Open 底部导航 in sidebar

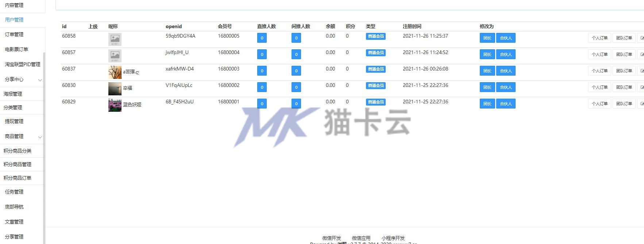pyautogui.click(x=14, y=207)
